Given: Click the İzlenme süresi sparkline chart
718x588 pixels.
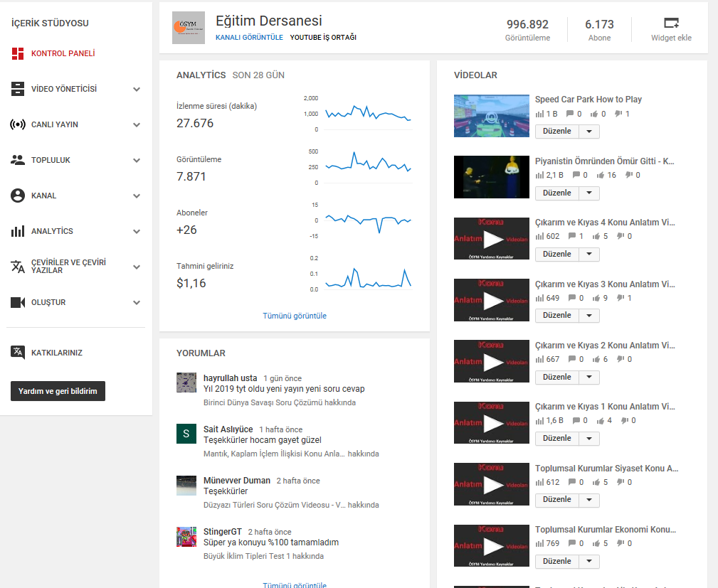Looking at the screenshot, I should (x=369, y=114).
